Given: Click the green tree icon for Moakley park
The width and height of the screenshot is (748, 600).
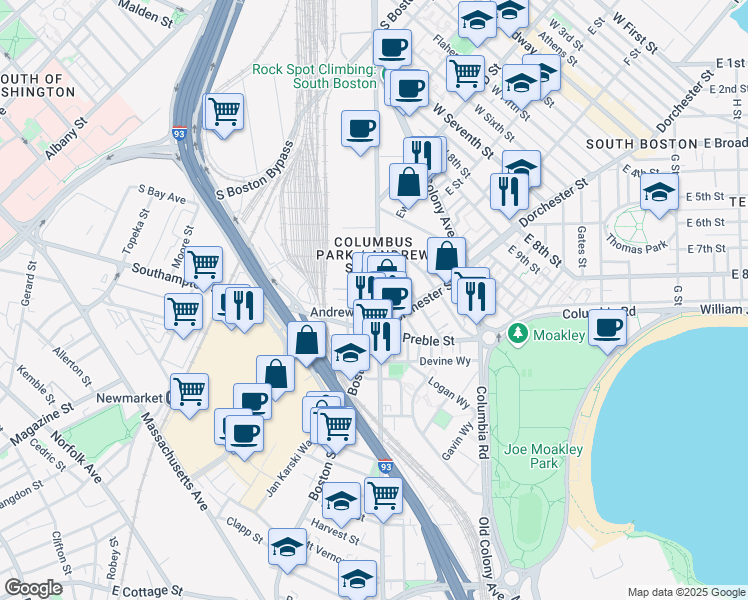Looking at the screenshot, I should pyautogui.click(x=518, y=333).
